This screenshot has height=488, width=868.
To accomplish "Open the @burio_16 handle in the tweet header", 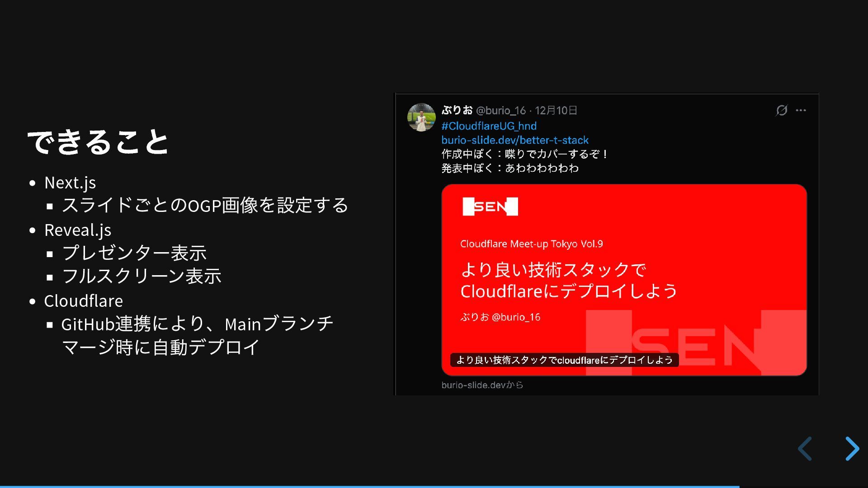I will click(501, 111).
